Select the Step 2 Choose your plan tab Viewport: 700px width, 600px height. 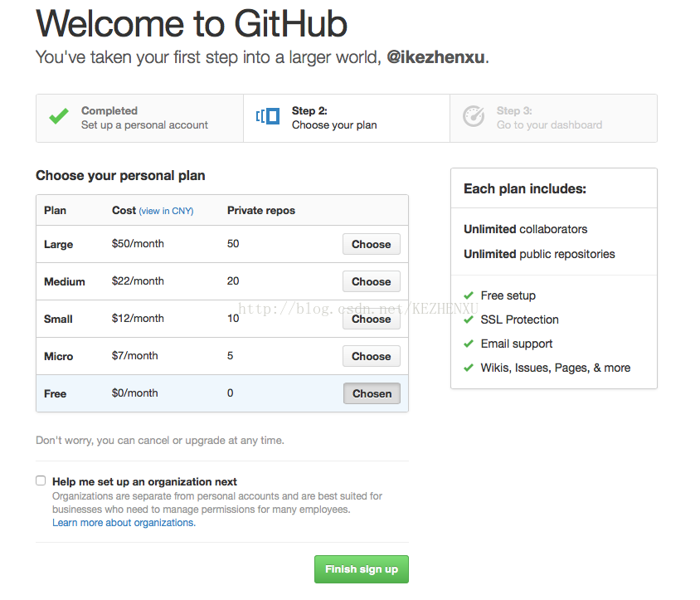pos(347,119)
